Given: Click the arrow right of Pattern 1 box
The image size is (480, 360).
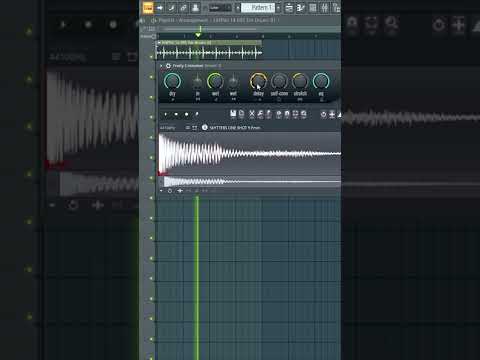Looking at the screenshot, I should 279,8.
